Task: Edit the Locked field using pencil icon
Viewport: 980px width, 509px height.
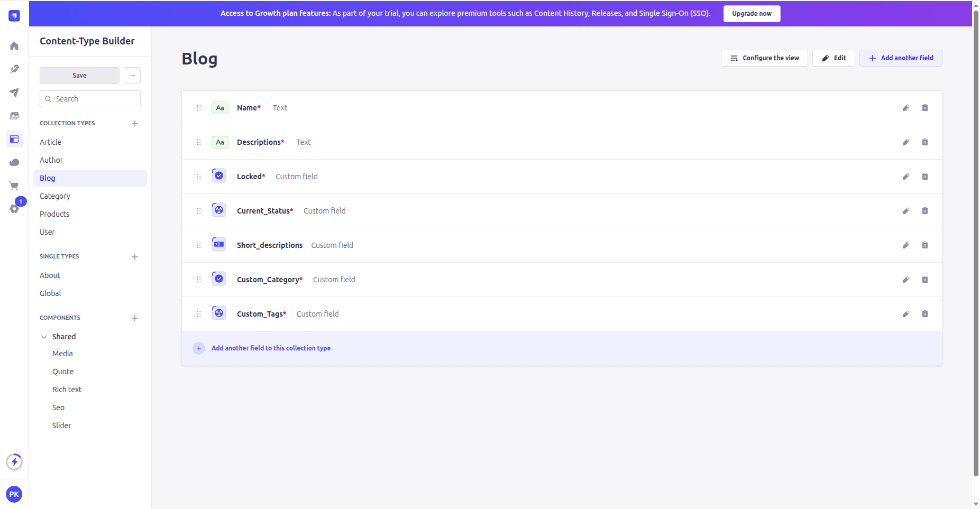Action: coord(905,177)
